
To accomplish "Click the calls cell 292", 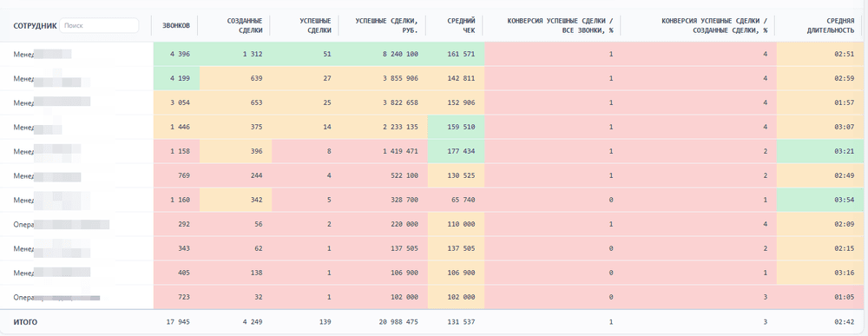I will click(176, 224).
